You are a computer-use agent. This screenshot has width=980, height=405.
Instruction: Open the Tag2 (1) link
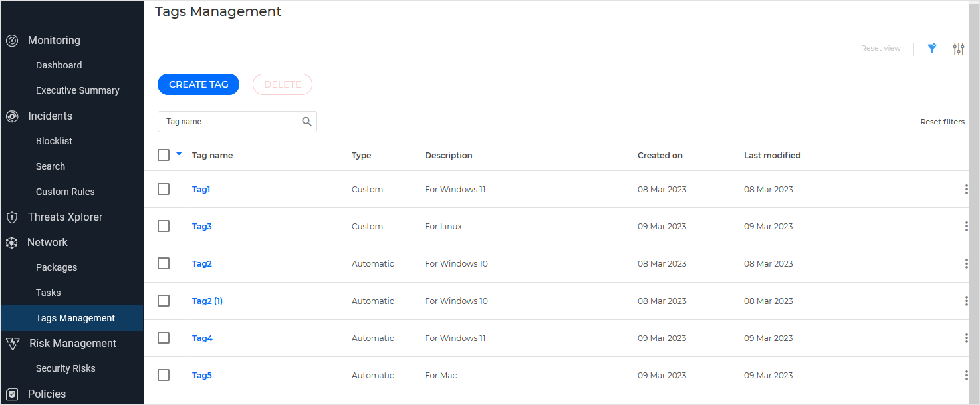tap(207, 301)
